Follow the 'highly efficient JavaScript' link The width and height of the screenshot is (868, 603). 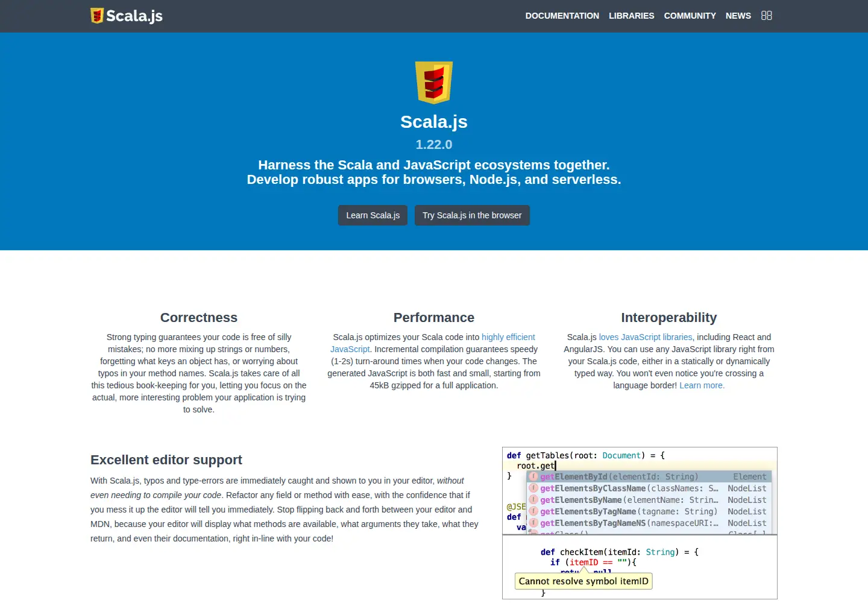(x=508, y=337)
